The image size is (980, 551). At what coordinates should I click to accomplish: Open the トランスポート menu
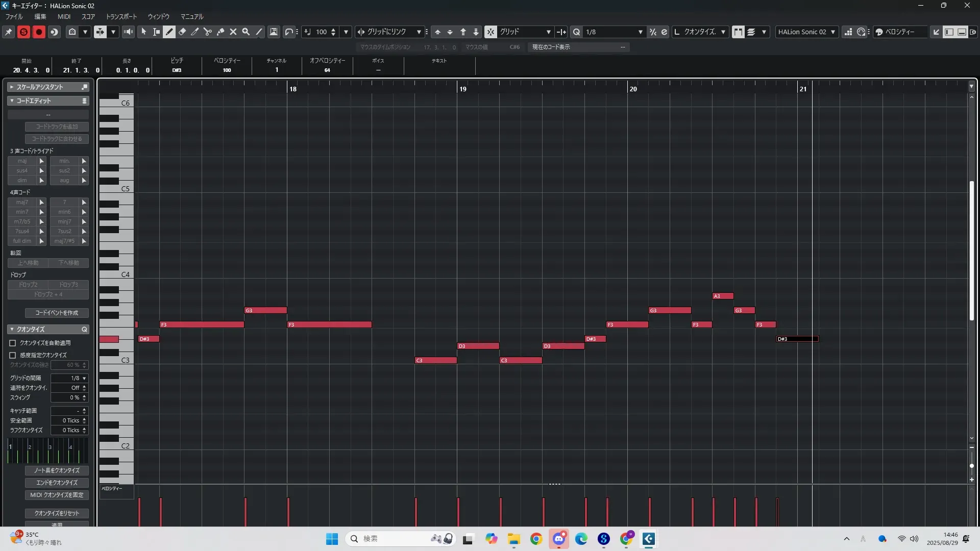(x=121, y=16)
